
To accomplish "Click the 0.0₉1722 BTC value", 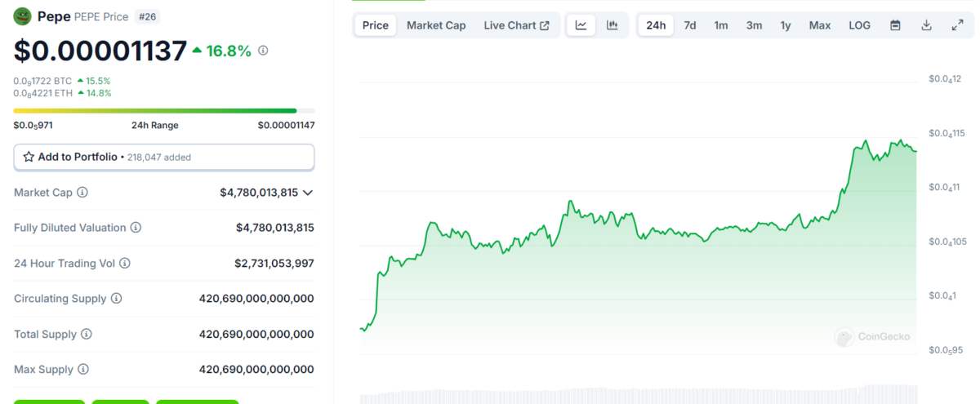I will click(42, 81).
